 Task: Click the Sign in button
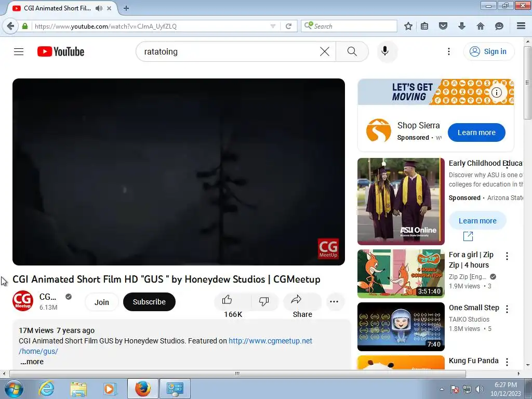[x=488, y=51]
